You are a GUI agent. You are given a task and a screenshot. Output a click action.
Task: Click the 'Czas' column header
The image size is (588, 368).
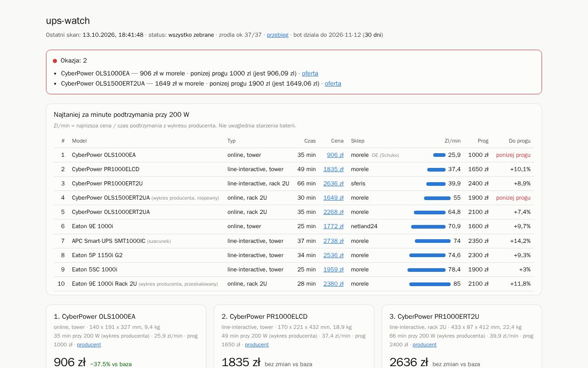pos(310,141)
